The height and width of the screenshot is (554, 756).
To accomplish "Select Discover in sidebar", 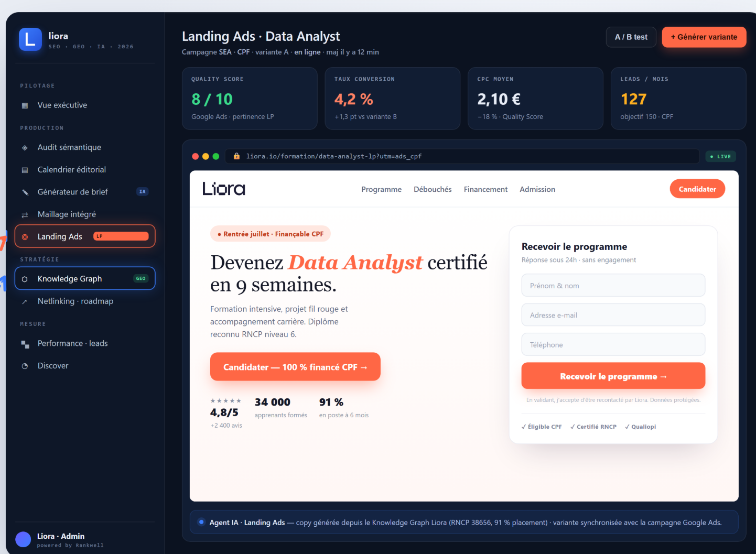I will pos(85,366).
